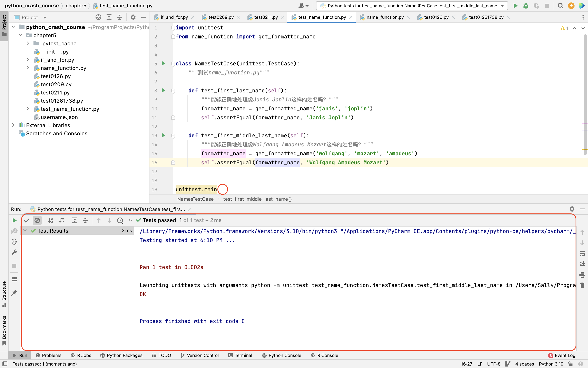Collapse Test Results node
588x368 pixels.
(x=25, y=230)
